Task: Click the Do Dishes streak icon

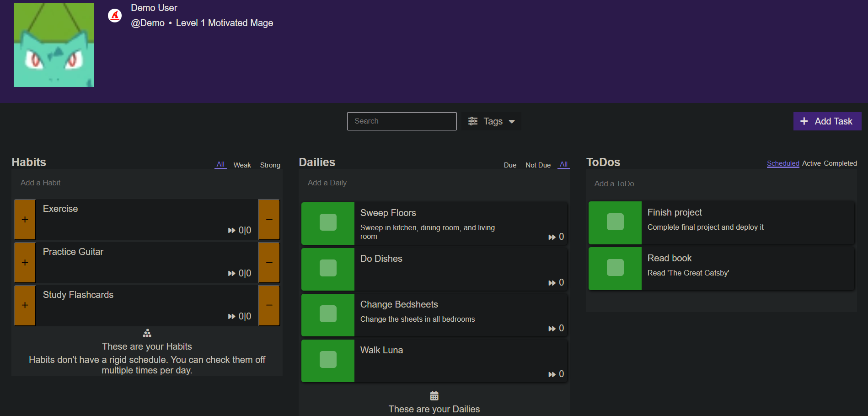Action: tap(552, 283)
